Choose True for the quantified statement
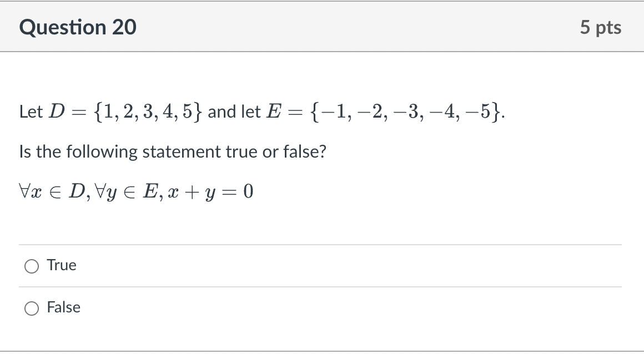 coord(32,266)
